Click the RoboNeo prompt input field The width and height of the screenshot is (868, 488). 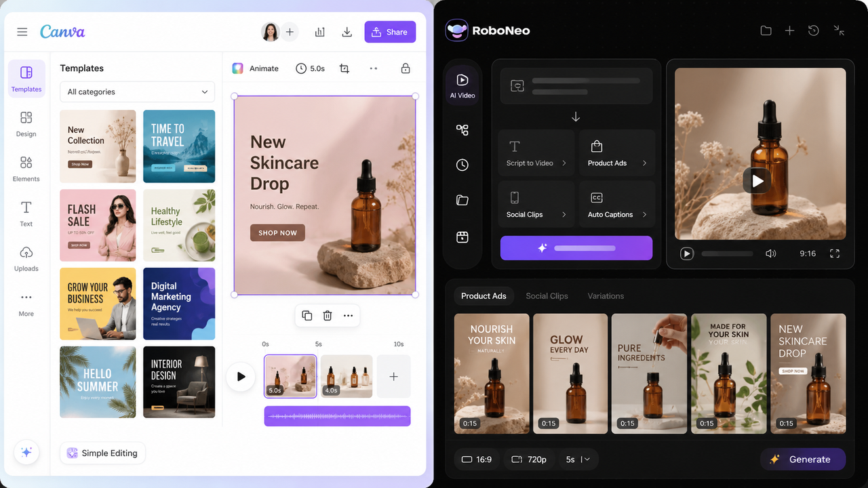pos(576,85)
